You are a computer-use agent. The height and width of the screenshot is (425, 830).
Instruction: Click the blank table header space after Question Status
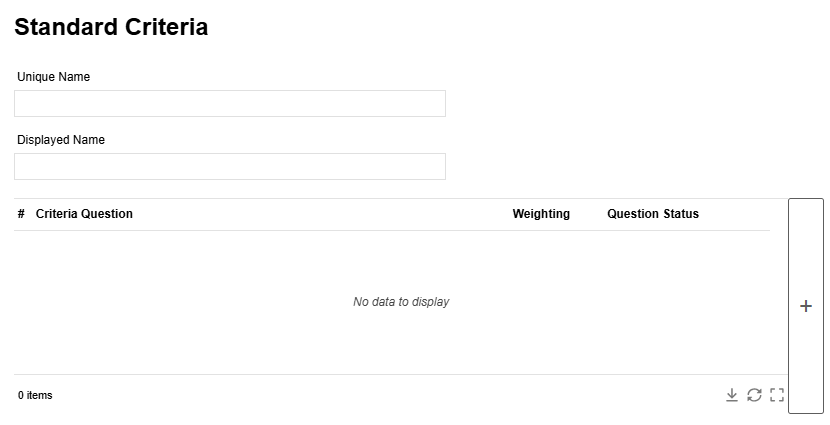pyautogui.click(x=736, y=214)
